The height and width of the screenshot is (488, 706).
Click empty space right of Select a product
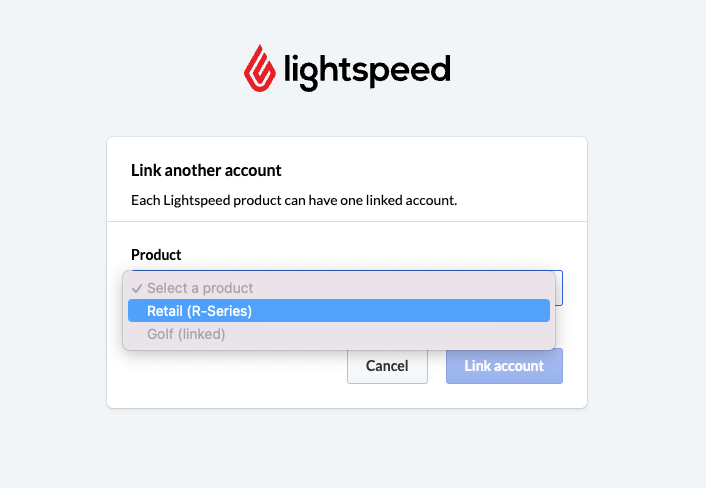coord(401,288)
